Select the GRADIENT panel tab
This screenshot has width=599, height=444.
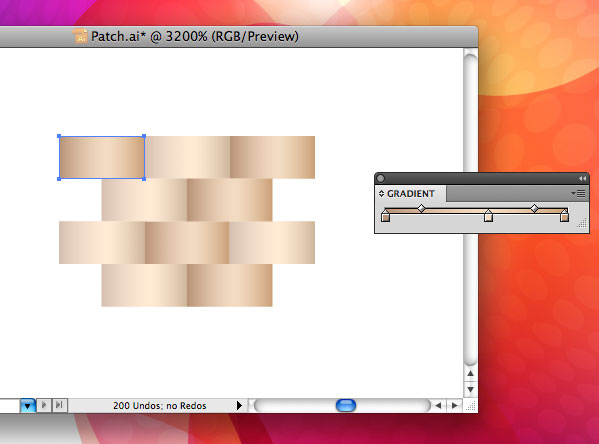pyautogui.click(x=411, y=194)
